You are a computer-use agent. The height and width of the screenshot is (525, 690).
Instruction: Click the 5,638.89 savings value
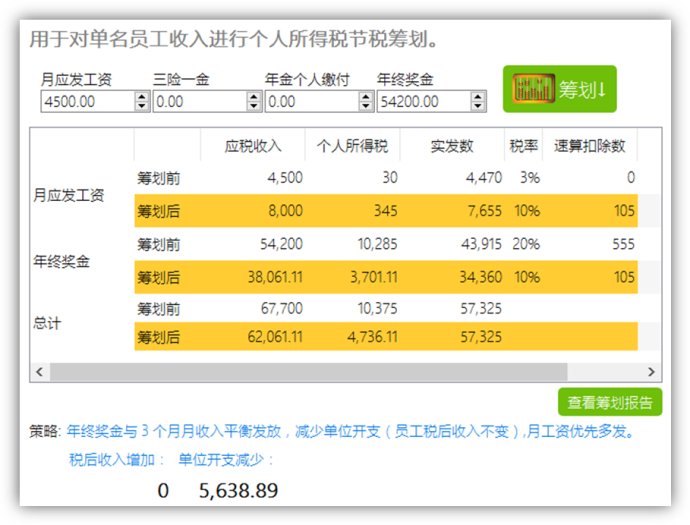tap(239, 490)
